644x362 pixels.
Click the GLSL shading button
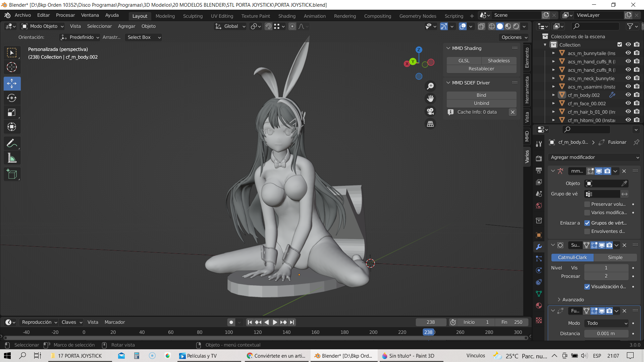point(464,61)
